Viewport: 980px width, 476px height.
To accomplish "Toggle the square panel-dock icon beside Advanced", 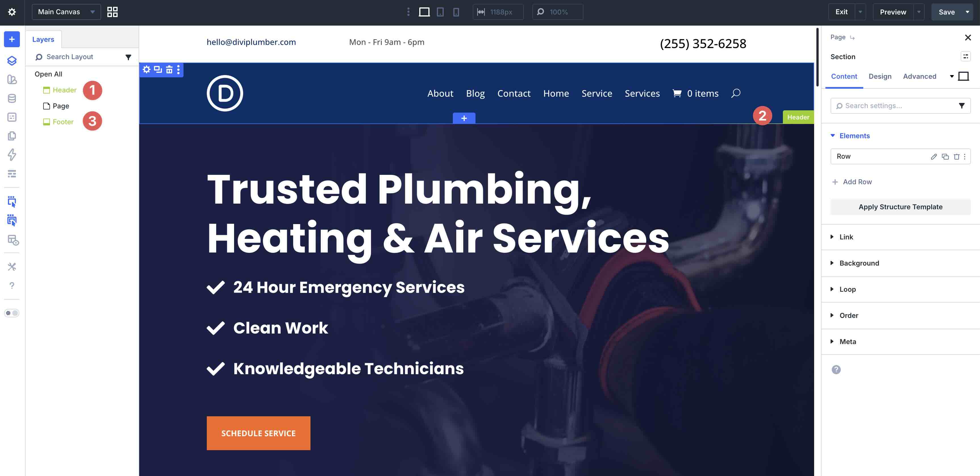I will (x=963, y=76).
